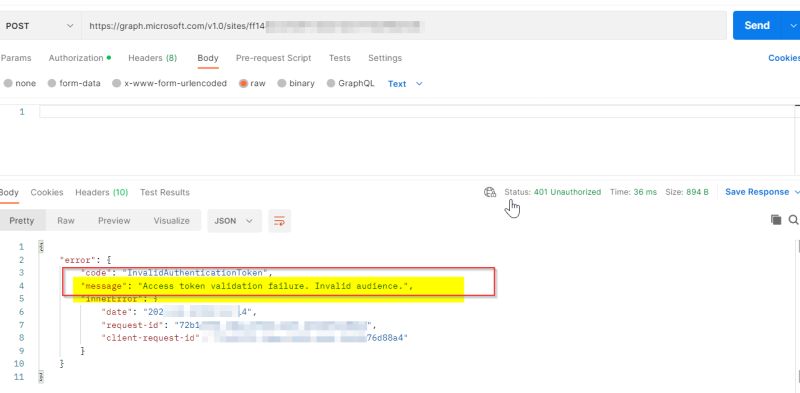Viewport: 800px width, 393px height.
Task: Select the none body type
Action: [x=20, y=83]
